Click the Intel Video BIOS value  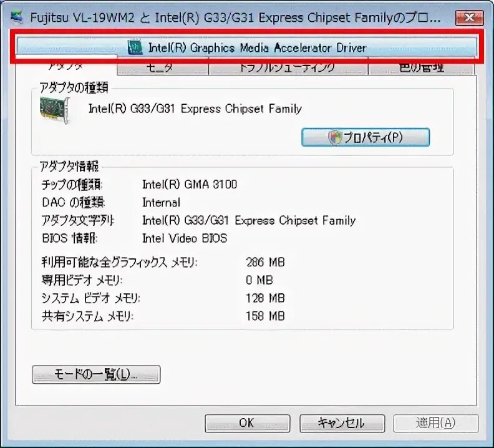tap(185, 238)
